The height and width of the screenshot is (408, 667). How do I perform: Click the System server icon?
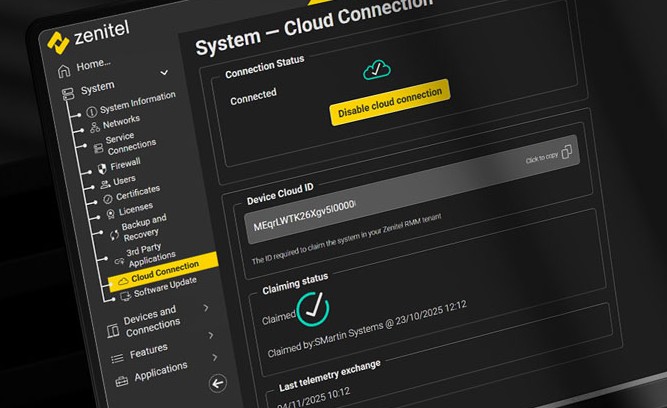[68, 94]
